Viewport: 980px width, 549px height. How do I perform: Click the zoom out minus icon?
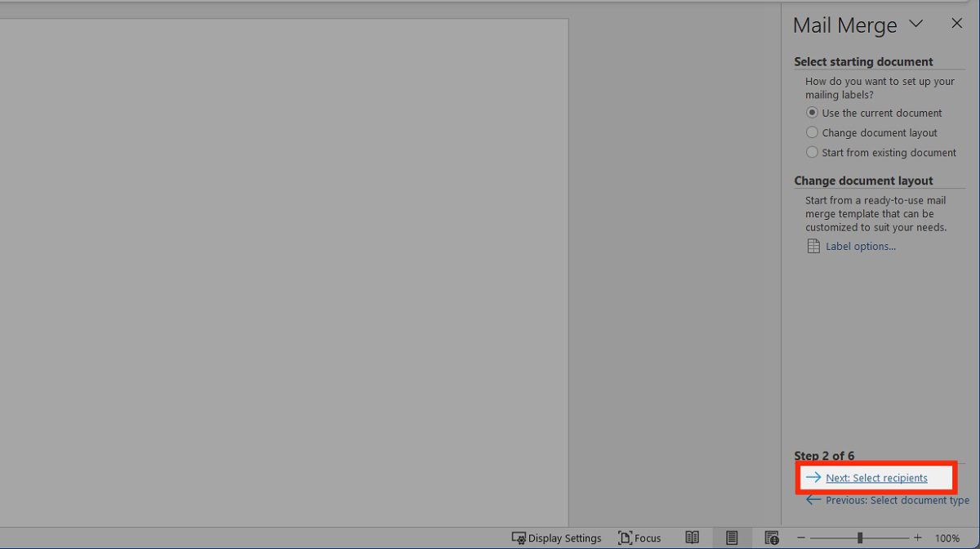[x=801, y=538]
